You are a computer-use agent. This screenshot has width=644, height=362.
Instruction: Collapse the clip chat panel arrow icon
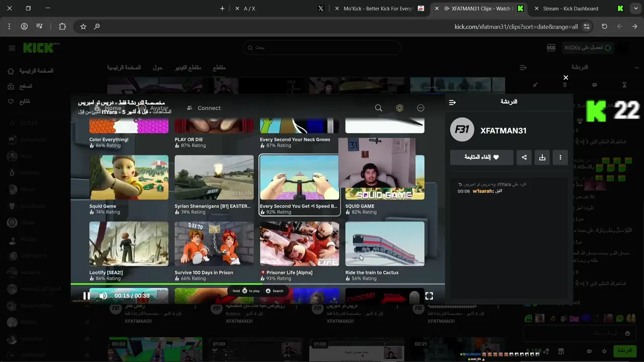tap(452, 102)
